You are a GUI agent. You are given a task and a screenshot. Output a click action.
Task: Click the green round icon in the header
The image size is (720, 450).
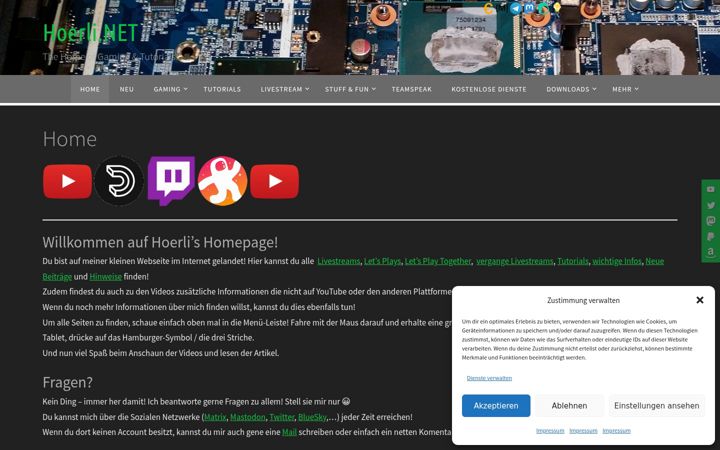point(544,8)
